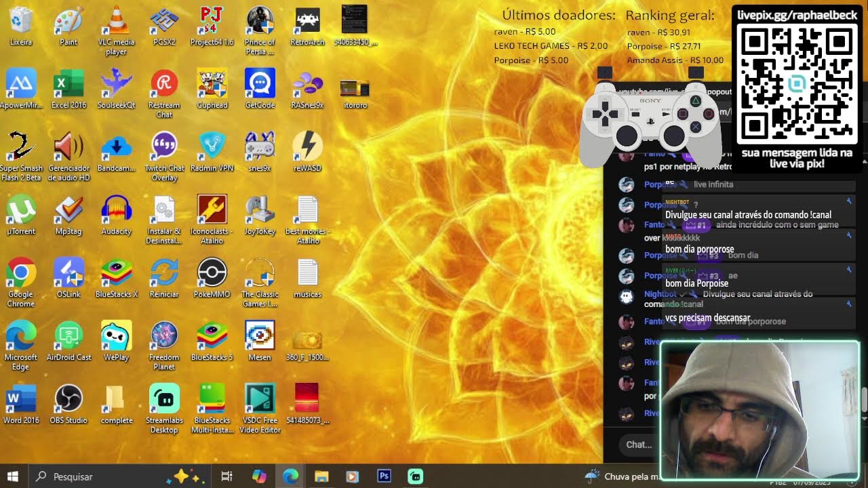Click the Chat message input field
The image size is (868, 488).
(x=639, y=445)
